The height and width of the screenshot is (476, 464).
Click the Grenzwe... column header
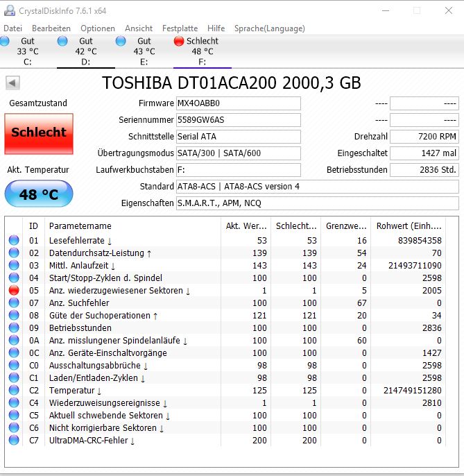346,226
